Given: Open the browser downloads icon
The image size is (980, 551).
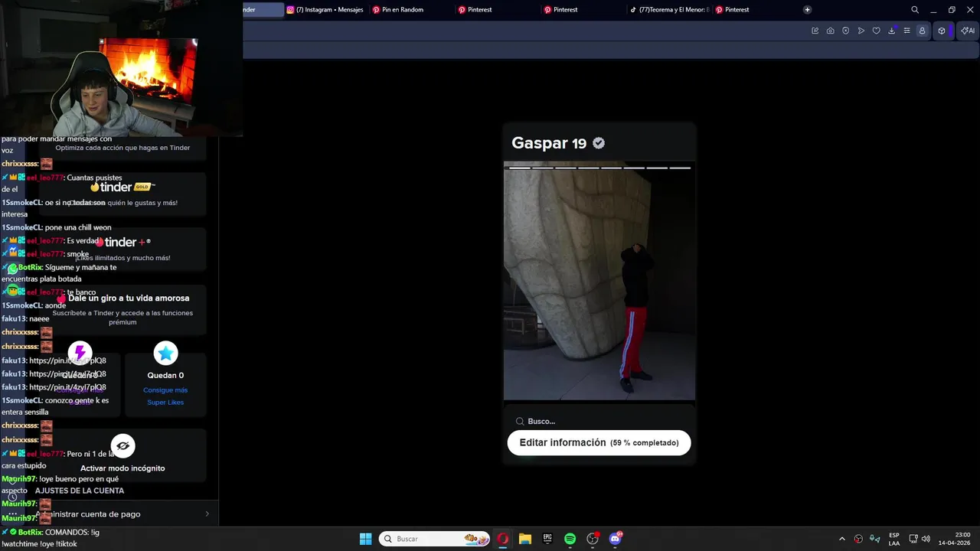Looking at the screenshot, I should pos(891,31).
